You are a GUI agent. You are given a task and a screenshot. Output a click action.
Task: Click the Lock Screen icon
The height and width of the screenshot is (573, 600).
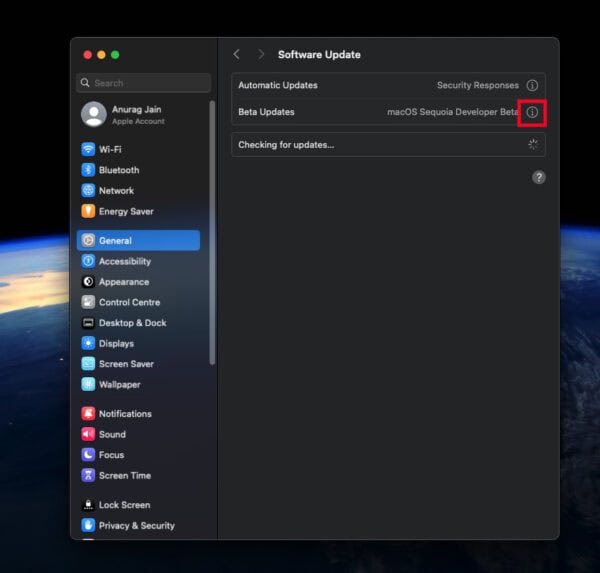(88, 505)
